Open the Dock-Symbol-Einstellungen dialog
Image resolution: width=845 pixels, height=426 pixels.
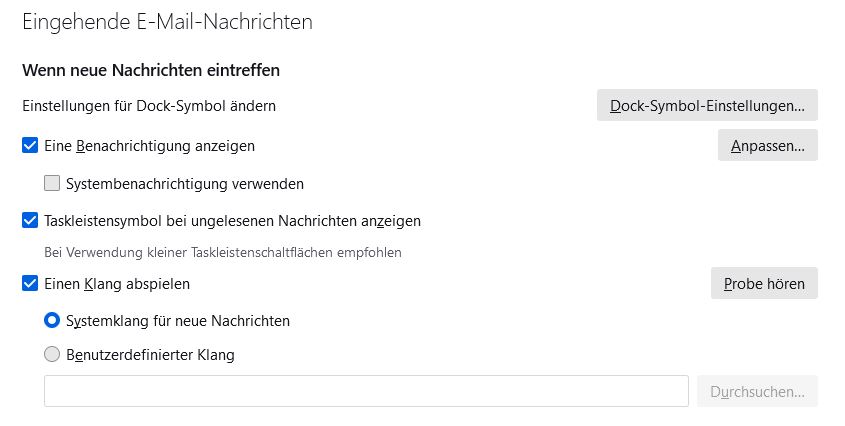pos(707,105)
